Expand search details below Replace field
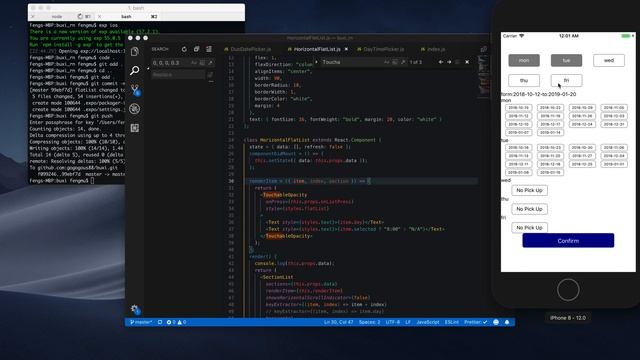 [x=211, y=82]
